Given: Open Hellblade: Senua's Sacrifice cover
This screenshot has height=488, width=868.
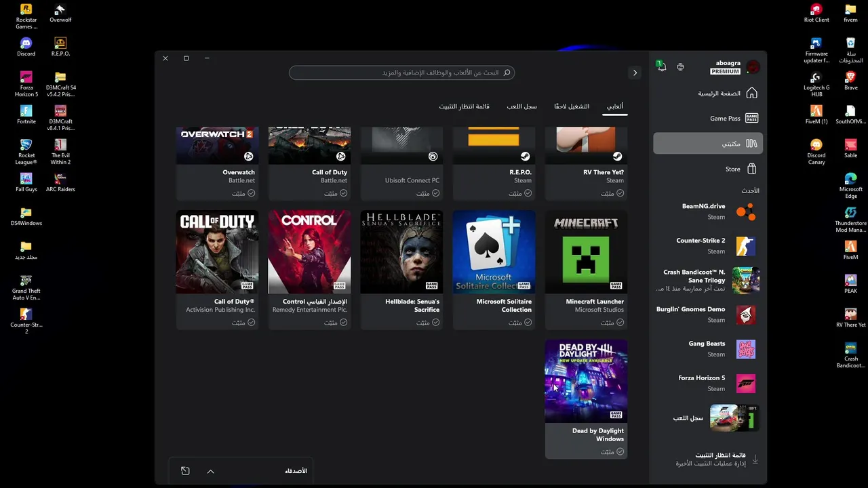Looking at the screenshot, I should click(401, 251).
